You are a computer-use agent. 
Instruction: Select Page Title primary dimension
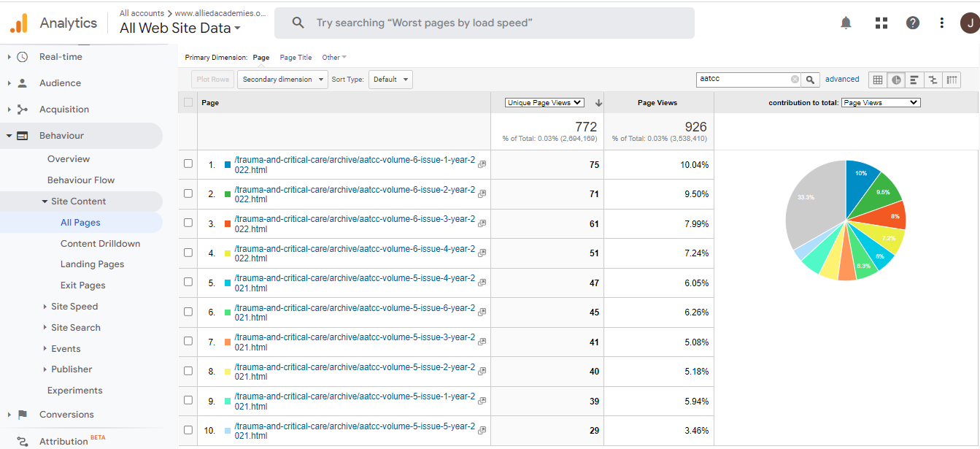tap(296, 58)
